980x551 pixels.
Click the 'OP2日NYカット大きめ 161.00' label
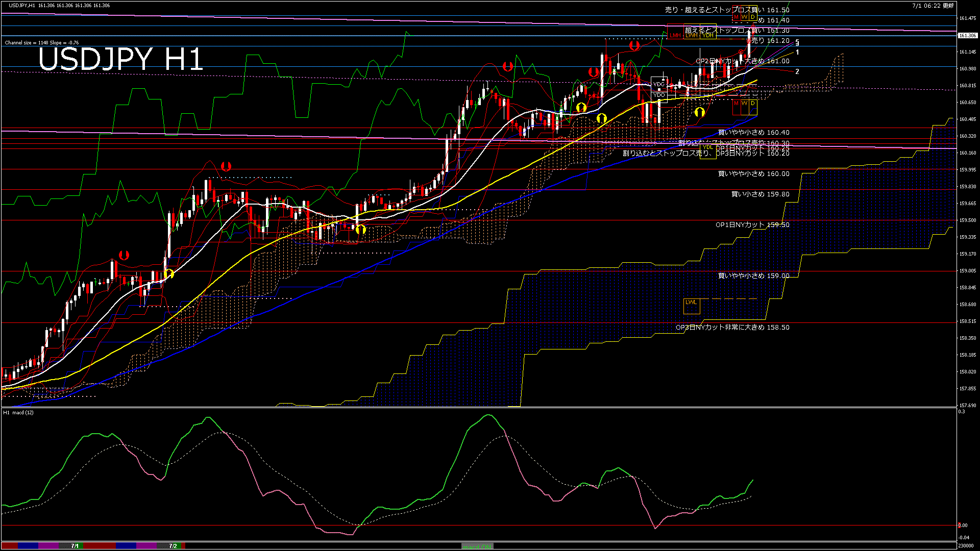[x=743, y=61]
